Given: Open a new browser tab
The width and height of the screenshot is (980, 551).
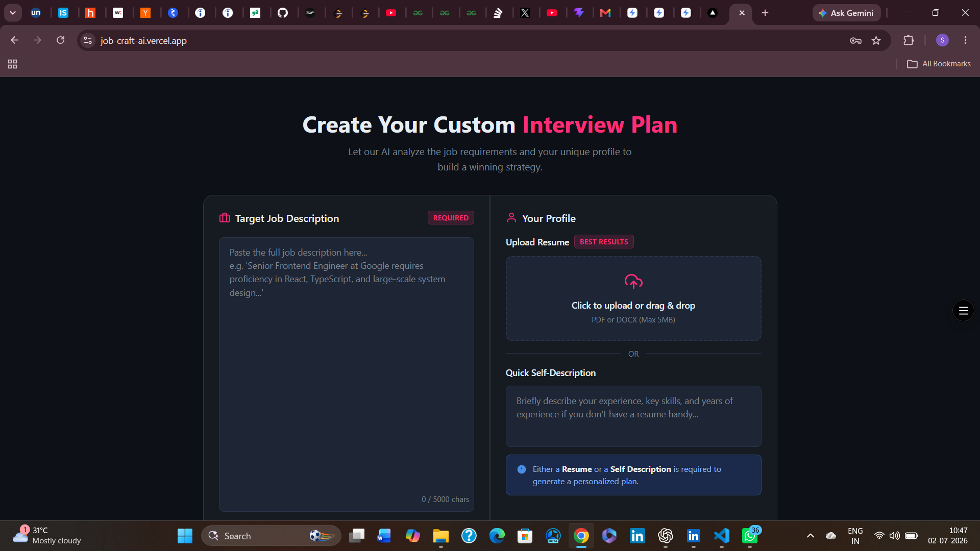Looking at the screenshot, I should tap(765, 13).
